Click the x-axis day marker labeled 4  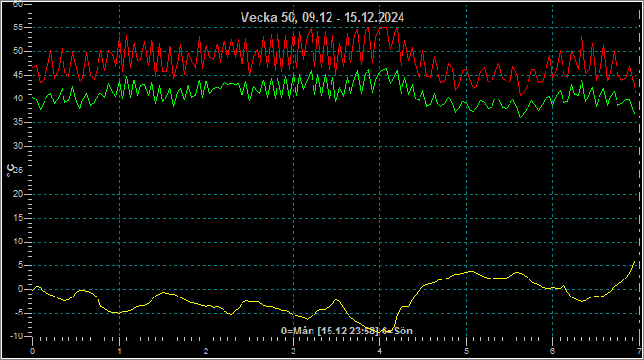point(380,351)
